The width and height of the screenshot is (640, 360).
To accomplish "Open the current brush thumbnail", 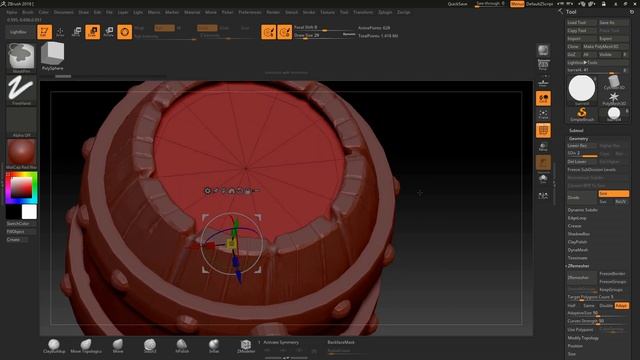I will click(21, 57).
